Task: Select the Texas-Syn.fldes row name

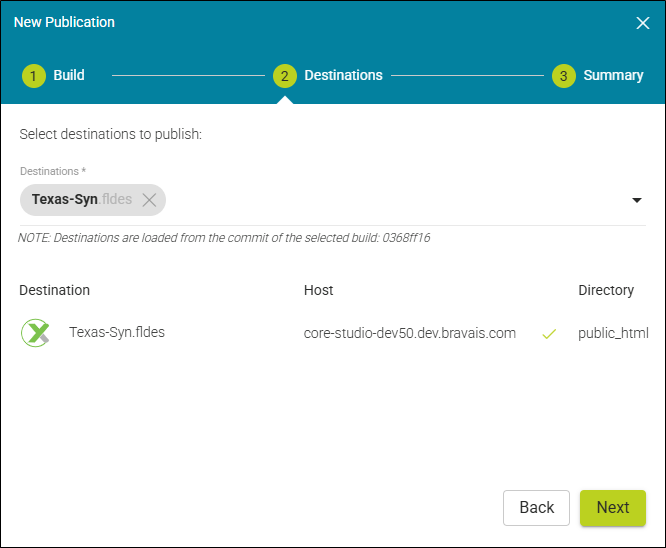Action: pos(117,332)
